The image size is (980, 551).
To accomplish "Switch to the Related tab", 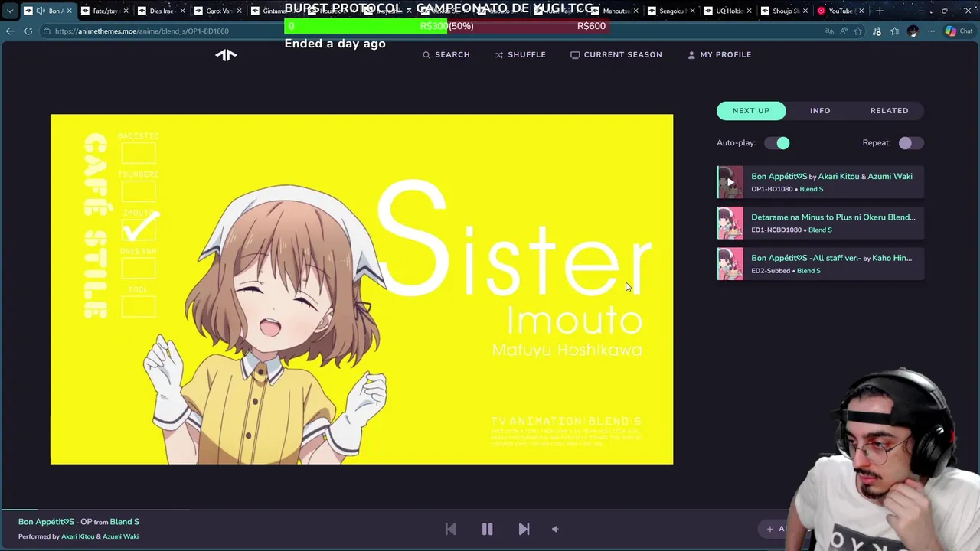I will pyautogui.click(x=889, y=111).
